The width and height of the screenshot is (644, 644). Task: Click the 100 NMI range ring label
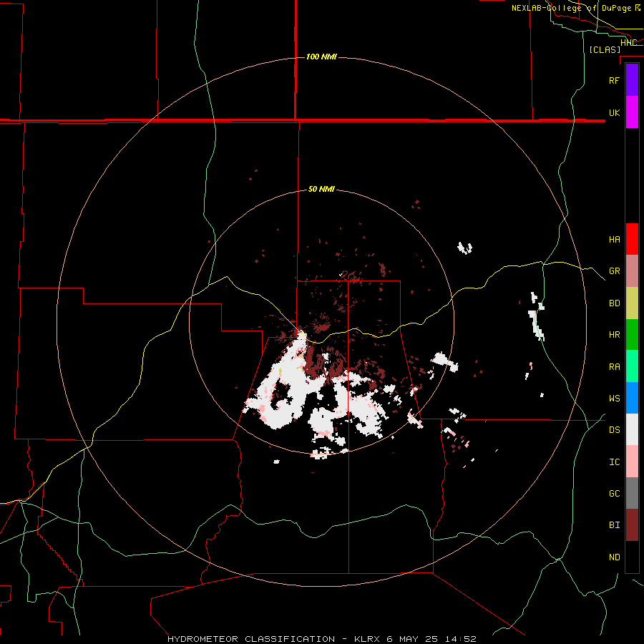321,57
